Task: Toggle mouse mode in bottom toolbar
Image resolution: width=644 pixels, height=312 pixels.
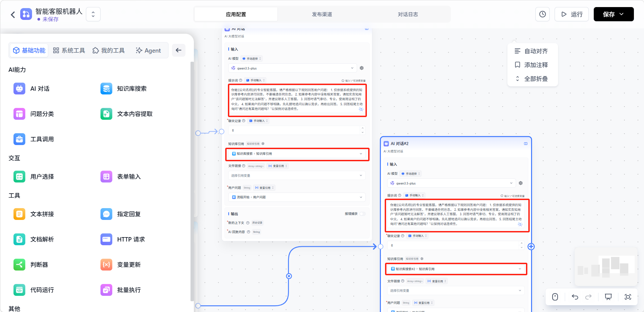Action: [555, 297]
